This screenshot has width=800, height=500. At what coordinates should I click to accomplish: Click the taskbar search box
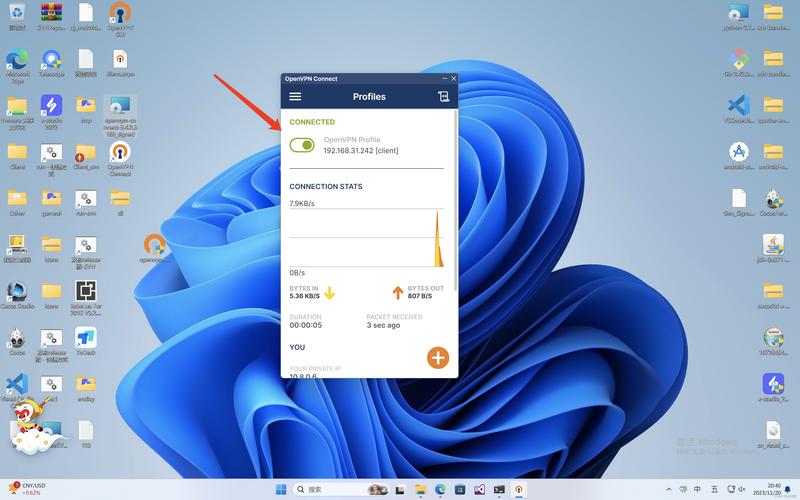341,489
